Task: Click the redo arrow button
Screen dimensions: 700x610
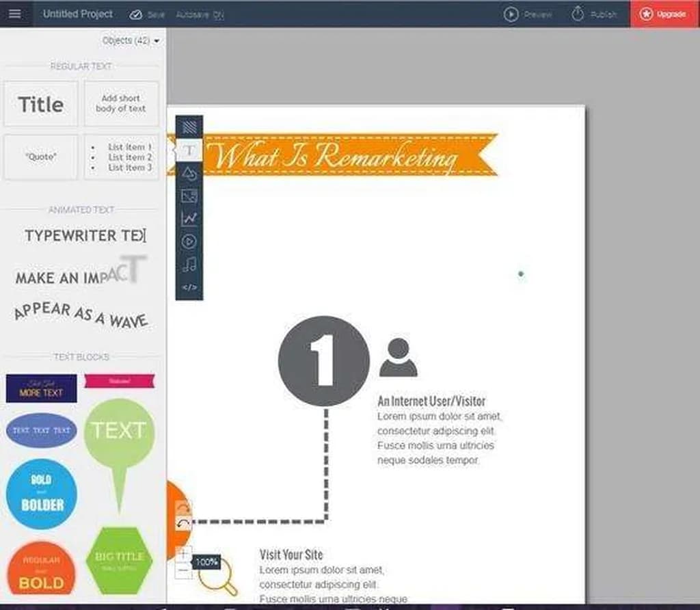Action: coord(183,509)
